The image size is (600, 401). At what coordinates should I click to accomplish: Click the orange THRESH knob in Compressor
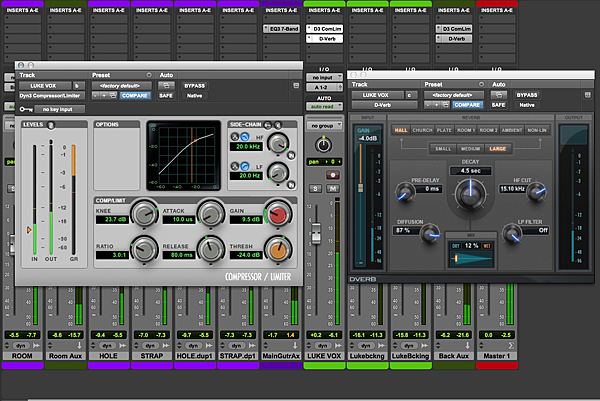[x=278, y=249]
